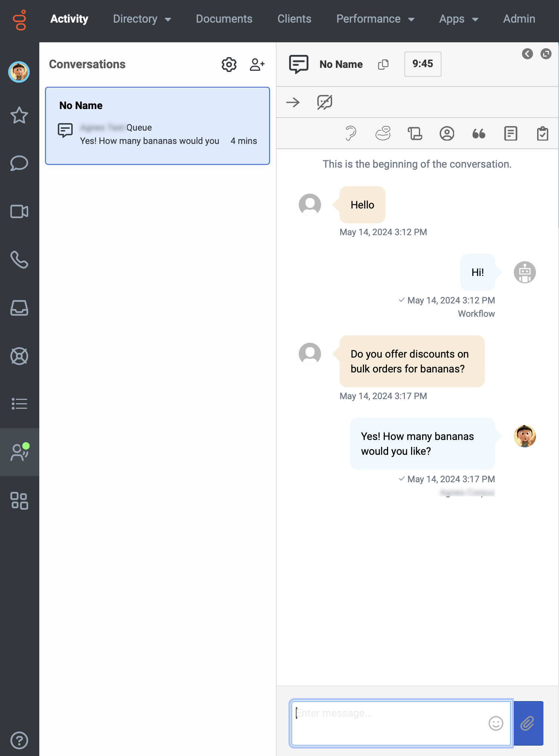Open the conversation settings gear

[229, 65]
